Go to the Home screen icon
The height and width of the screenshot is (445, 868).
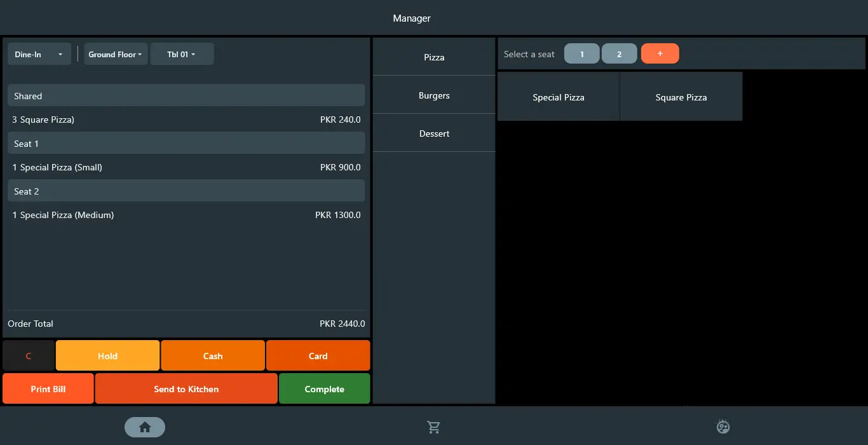(145, 427)
